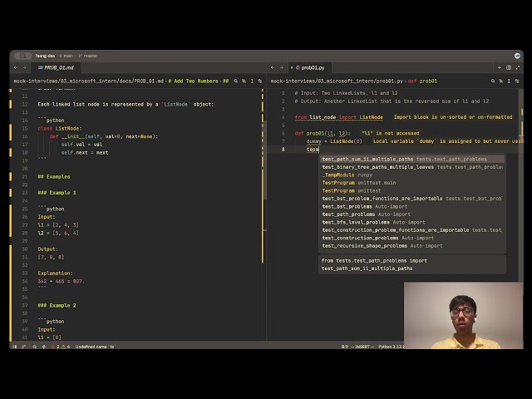The image size is (532, 399).
Task: Click 'Local variable dummy' warning text
Action: pos(448,141)
